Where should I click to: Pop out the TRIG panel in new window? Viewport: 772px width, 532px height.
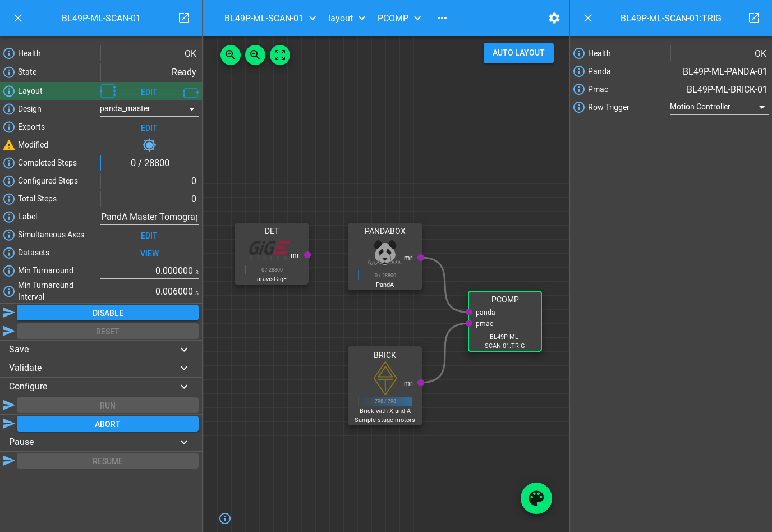point(754,18)
